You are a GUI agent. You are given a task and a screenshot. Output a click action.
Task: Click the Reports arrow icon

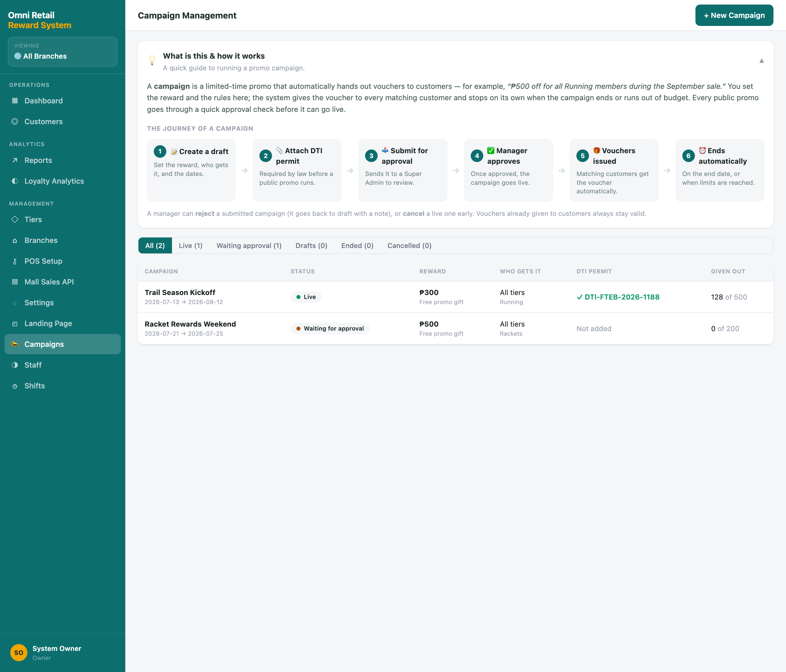[x=15, y=160]
